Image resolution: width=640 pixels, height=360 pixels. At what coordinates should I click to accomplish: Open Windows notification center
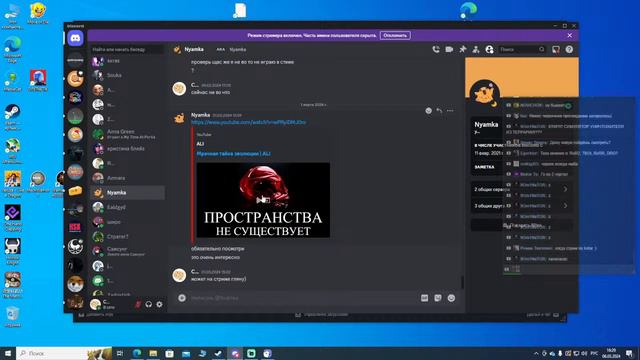point(629,353)
